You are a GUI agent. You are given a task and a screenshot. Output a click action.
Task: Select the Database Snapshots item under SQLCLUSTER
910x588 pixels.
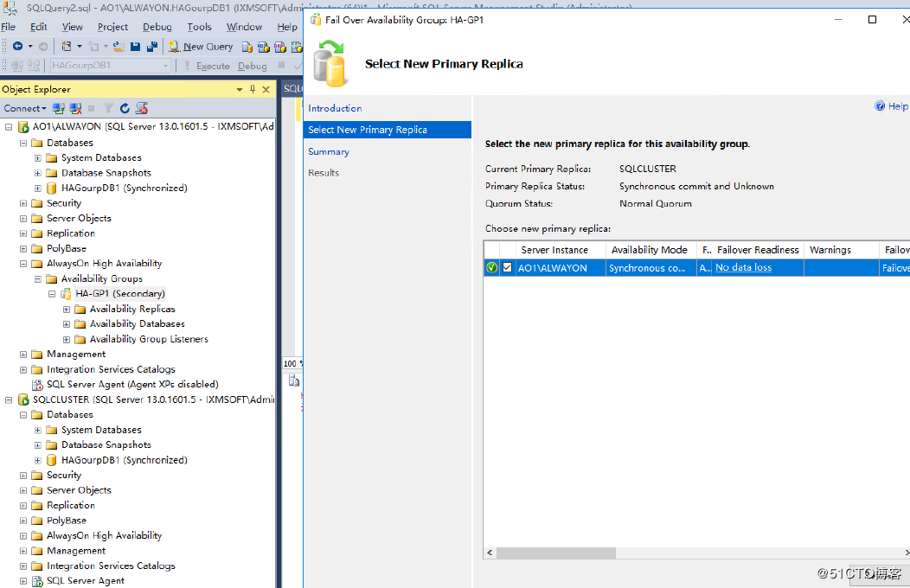coord(106,444)
